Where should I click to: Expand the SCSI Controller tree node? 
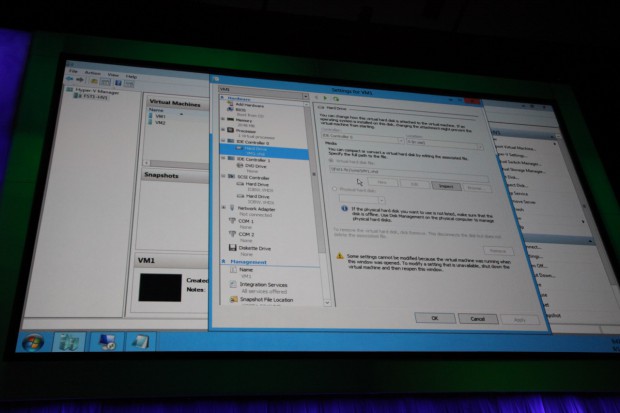click(x=221, y=178)
